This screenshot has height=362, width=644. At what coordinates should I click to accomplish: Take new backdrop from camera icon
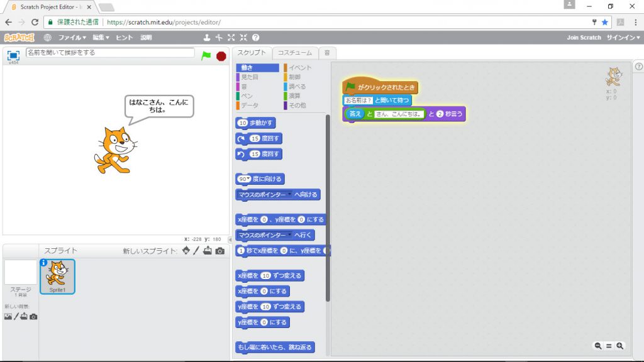click(34, 317)
